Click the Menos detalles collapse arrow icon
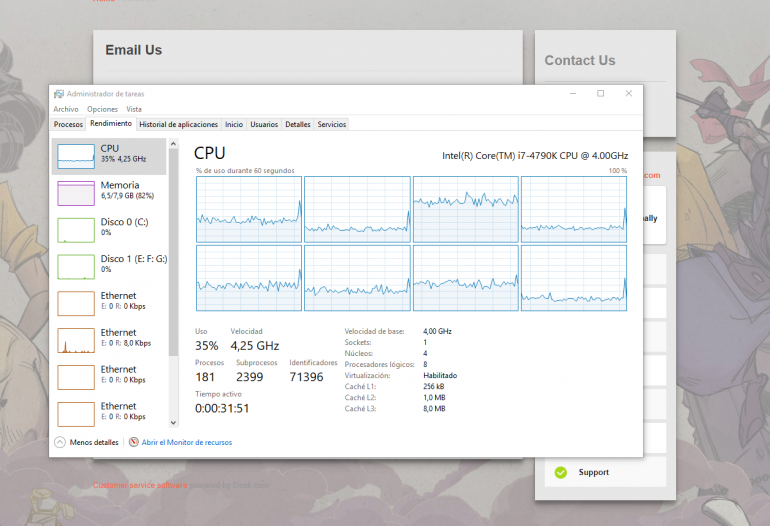Image resolution: width=770 pixels, height=526 pixels. pyautogui.click(x=60, y=442)
